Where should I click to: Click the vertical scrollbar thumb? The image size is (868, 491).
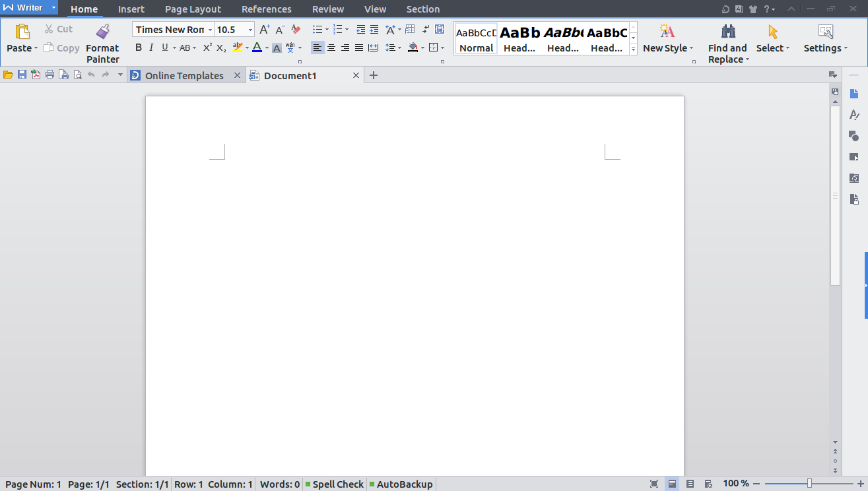pos(835,195)
